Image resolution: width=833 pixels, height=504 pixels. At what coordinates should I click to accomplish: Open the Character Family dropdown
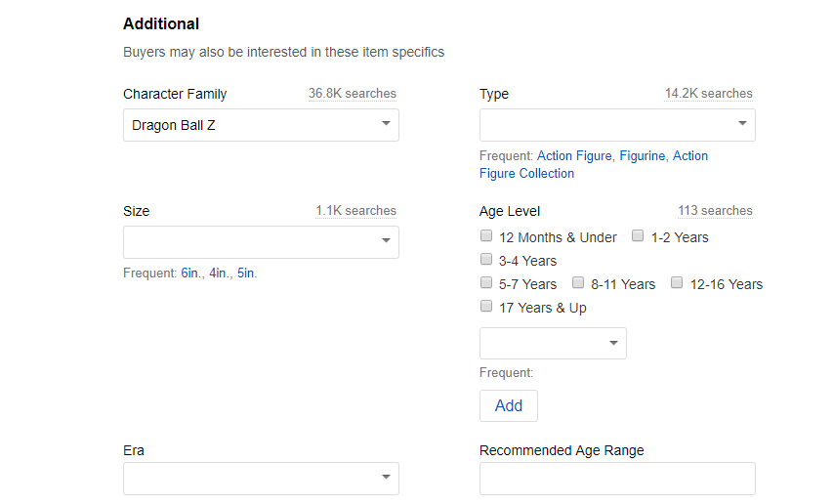(x=261, y=125)
